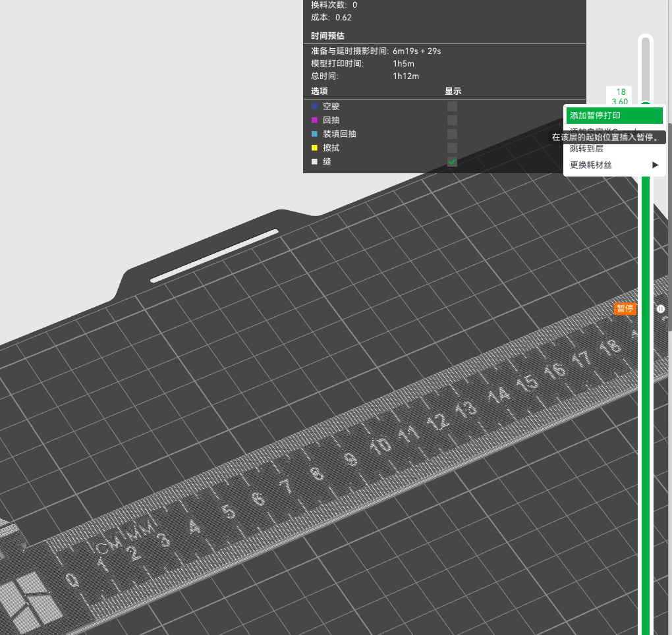Expand the 更换耗材丝 submenu arrow
This screenshot has height=635, width=672.
point(655,165)
